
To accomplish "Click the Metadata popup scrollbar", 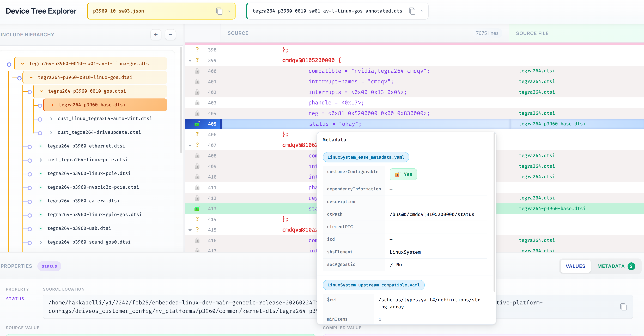I will pos(494,213).
